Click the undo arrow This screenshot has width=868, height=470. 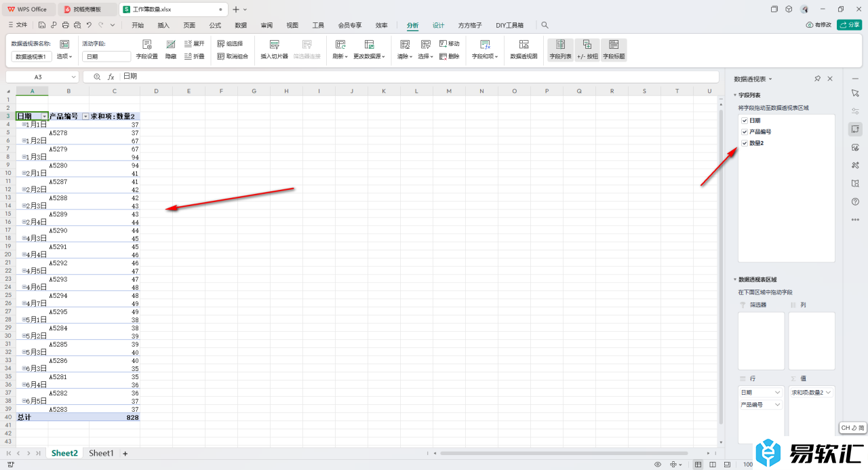(x=89, y=25)
